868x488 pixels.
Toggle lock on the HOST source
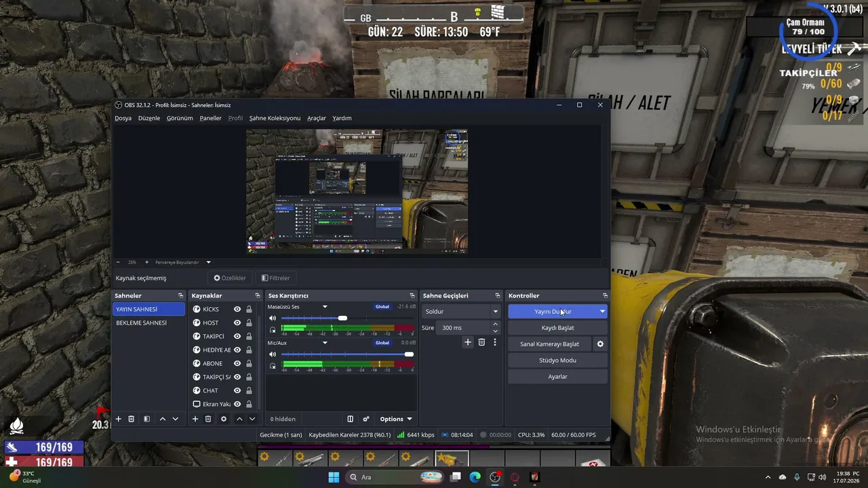click(x=249, y=323)
